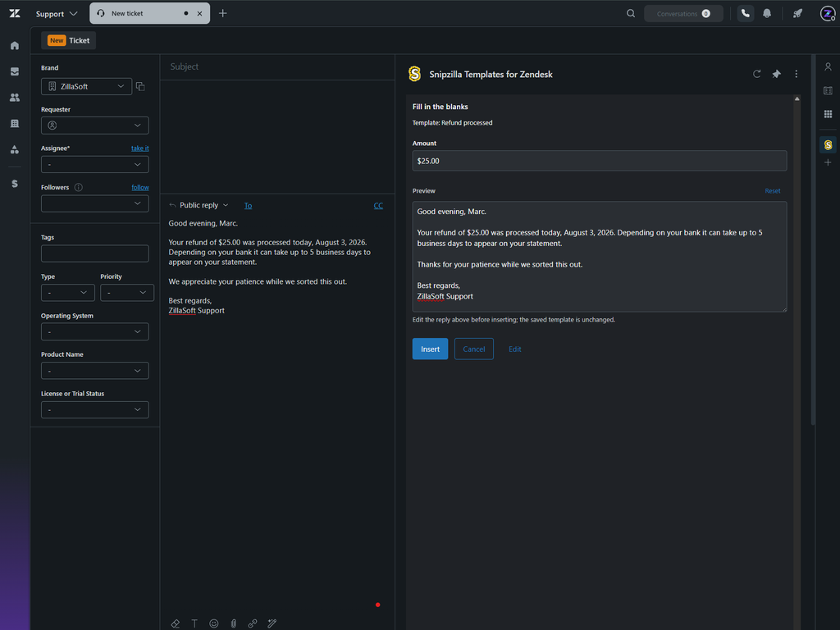Viewport: 840px width, 630px height.
Task: Open the Talk phone icon
Action: point(745,13)
